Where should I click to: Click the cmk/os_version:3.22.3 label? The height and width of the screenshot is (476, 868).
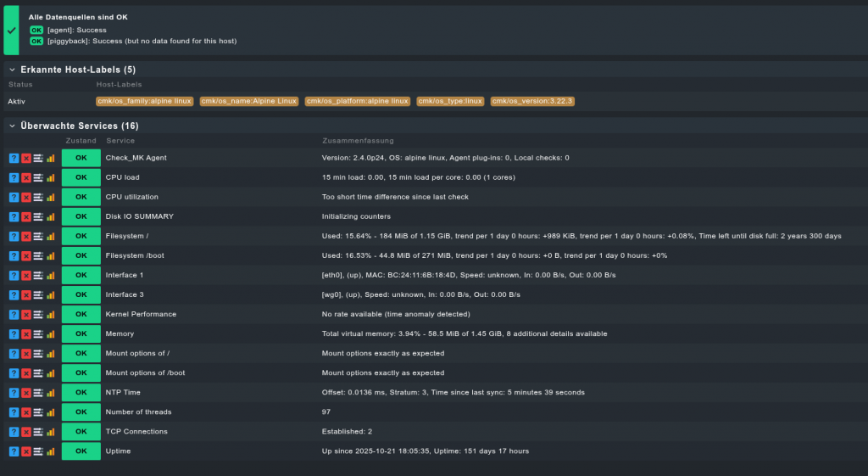tap(532, 101)
